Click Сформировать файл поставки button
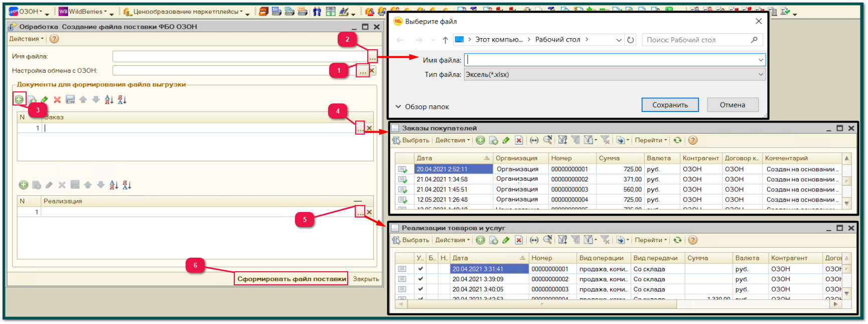Viewport: 868px width, 324px height. 292,279
